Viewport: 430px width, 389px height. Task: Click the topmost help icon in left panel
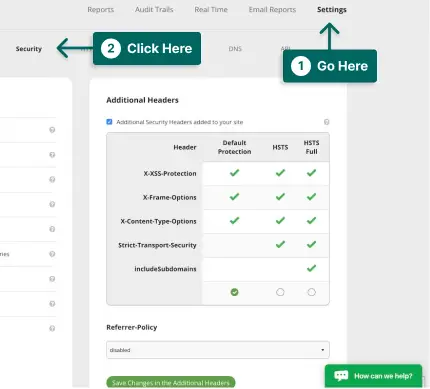52,130
